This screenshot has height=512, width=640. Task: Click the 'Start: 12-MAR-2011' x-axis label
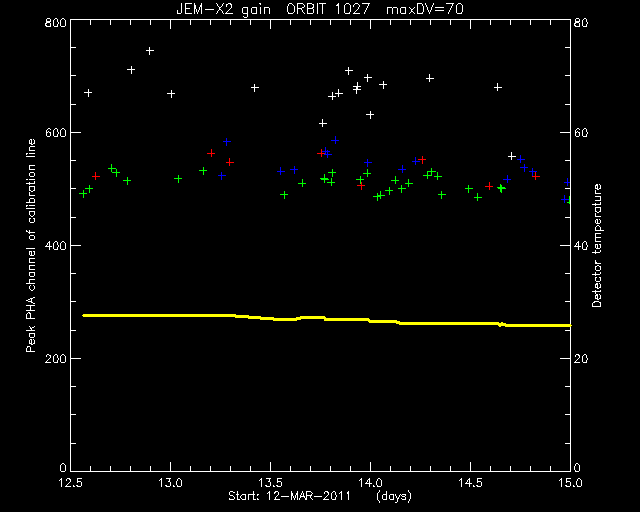pos(289,496)
